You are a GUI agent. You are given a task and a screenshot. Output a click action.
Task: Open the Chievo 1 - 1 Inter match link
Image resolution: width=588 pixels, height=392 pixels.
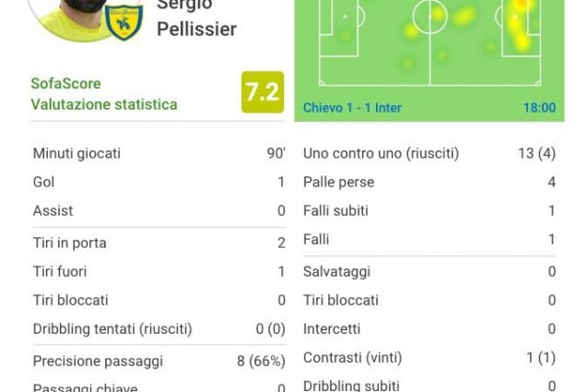tap(352, 108)
